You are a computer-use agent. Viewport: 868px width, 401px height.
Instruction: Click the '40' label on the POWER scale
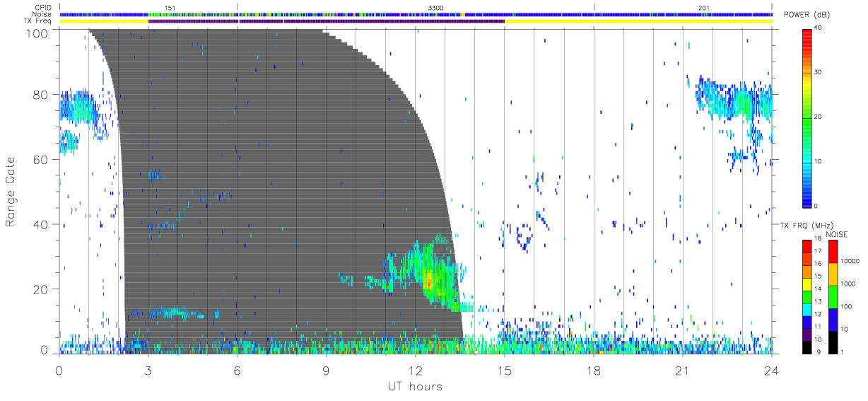[x=819, y=28]
